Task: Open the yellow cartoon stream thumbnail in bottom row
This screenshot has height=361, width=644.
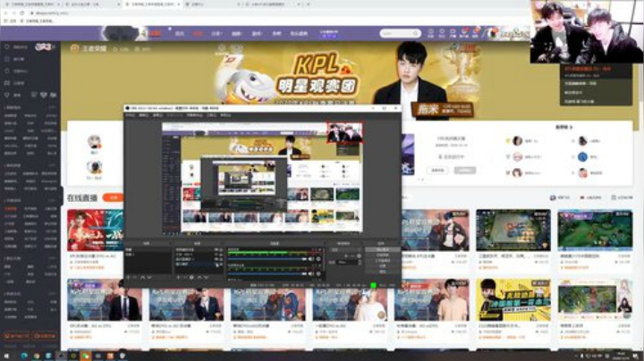Action: click(x=513, y=299)
